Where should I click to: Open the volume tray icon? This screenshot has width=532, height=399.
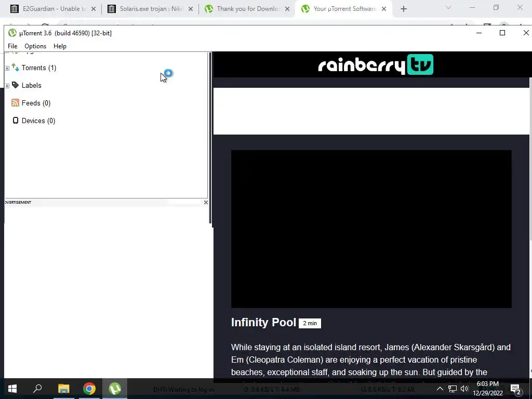[464, 389]
